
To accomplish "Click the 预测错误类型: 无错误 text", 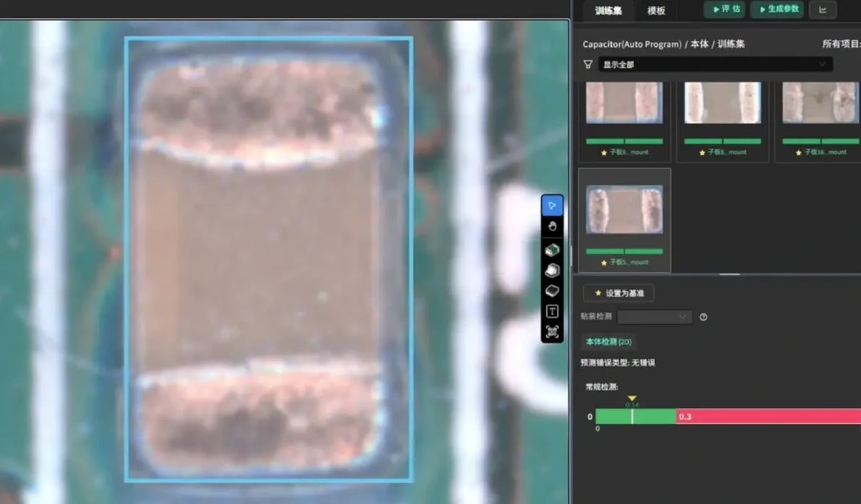I will [x=618, y=363].
